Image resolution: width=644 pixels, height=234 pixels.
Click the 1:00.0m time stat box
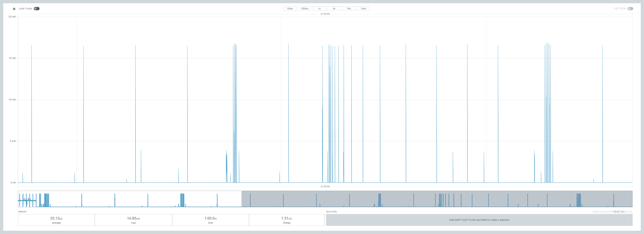pyautogui.click(x=210, y=220)
